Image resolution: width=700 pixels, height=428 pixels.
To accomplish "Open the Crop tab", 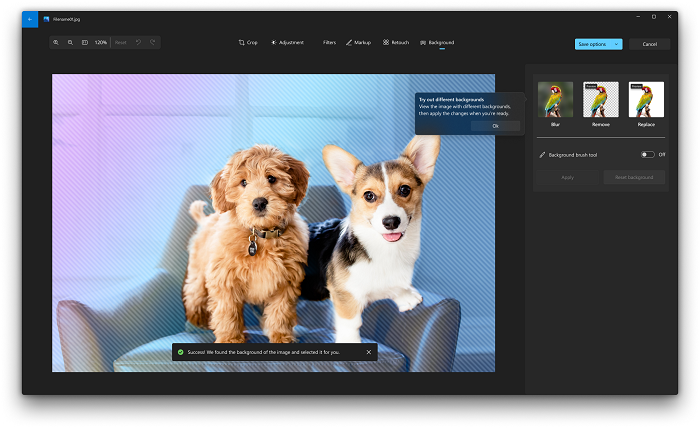I will [248, 42].
